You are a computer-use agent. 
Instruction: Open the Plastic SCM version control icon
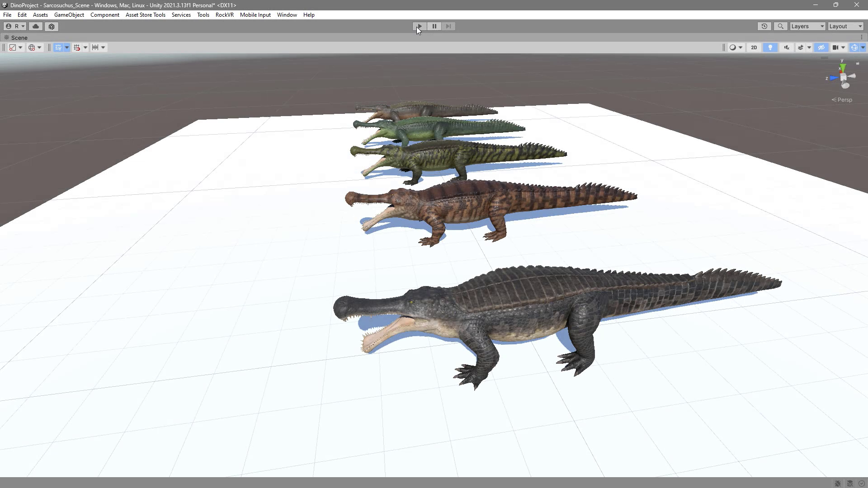52,26
